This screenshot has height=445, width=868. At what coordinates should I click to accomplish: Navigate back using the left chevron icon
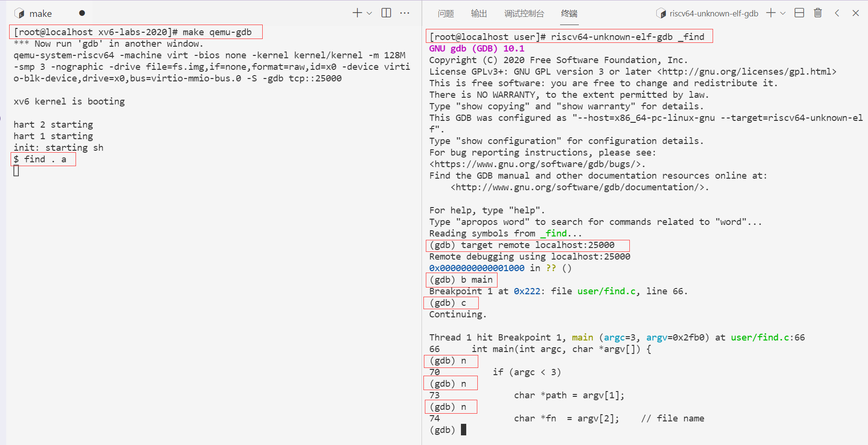click(x=837, y=13)
